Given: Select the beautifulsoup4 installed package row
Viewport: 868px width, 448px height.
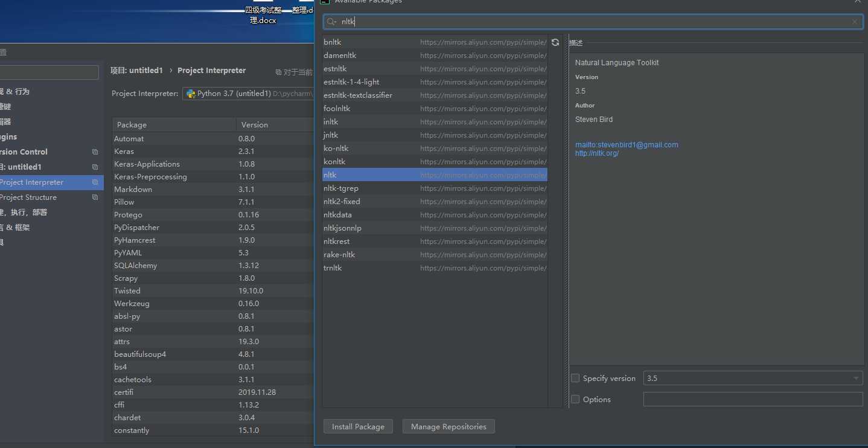Looking at the screenshot, I should coord(213,354).
